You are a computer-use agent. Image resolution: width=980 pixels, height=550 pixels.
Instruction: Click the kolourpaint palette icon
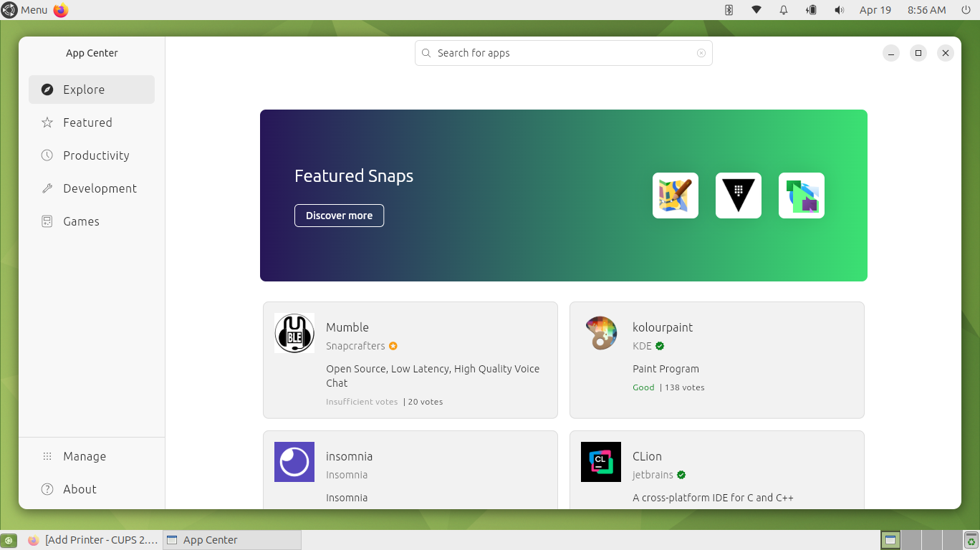point(601,333)
